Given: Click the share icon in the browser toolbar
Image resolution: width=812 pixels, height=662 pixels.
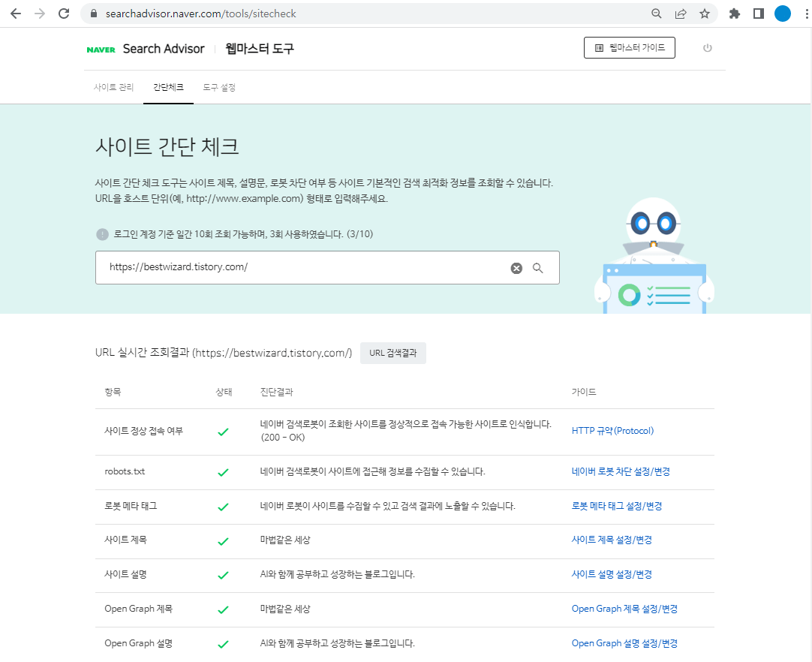Looking at the screenshot, I should point(680,13).
